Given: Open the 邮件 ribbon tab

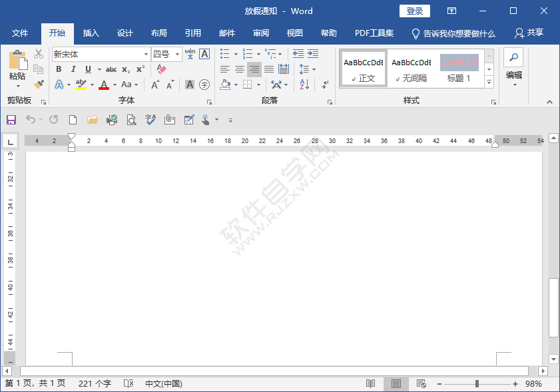Looking at the screenshot, I should [226, 33].
